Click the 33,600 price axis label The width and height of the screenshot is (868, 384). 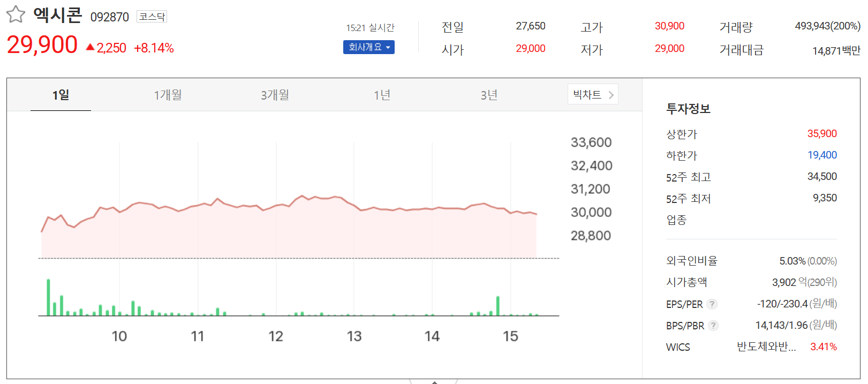pyautogui.click(x=591, y=142)
